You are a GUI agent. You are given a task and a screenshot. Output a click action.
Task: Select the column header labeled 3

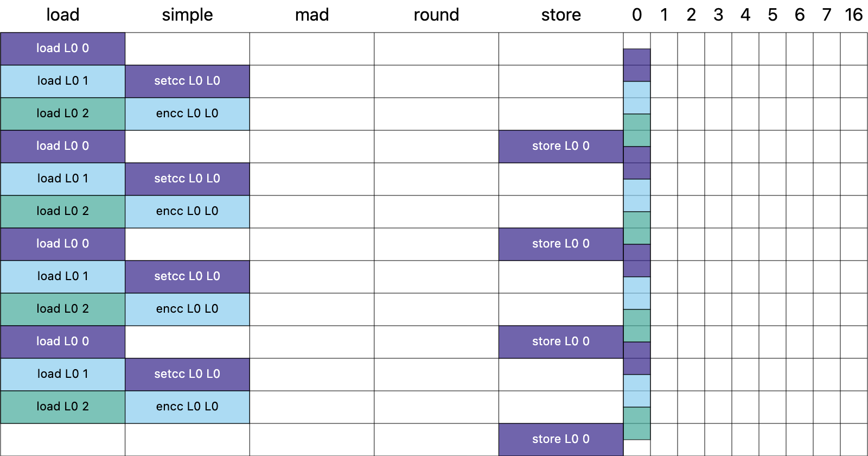[718, 15]
